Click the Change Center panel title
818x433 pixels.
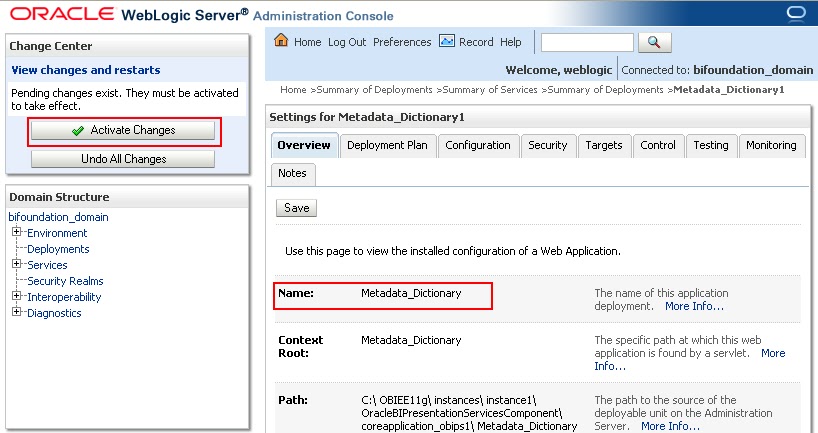tap(51, 46)
